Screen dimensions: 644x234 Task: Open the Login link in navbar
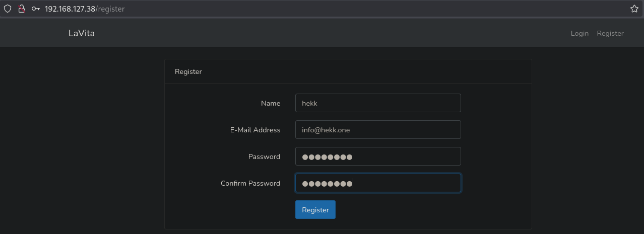[x=579, y=33]
